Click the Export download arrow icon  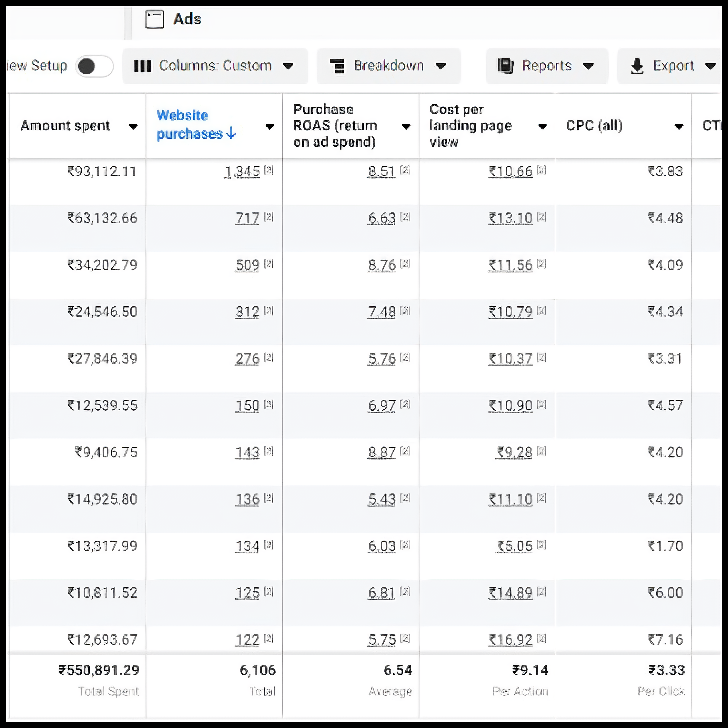pyautogui.click(x=637, y=66)
